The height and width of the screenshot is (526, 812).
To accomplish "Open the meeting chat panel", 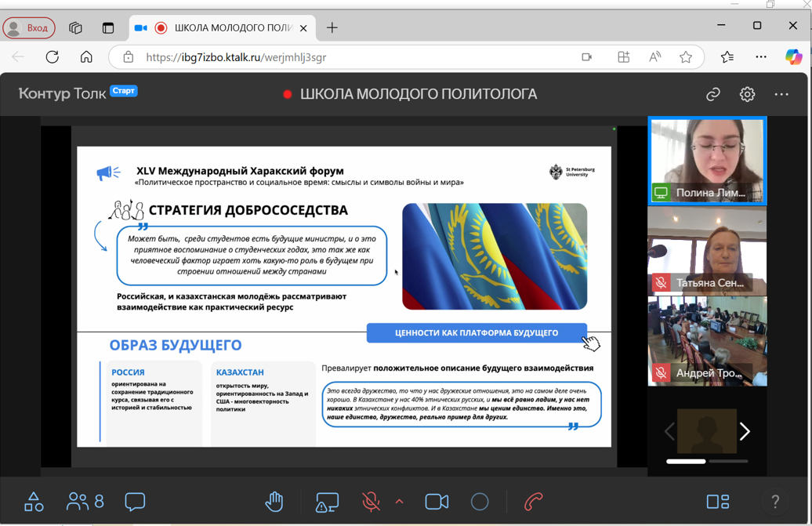I will 135,502.
